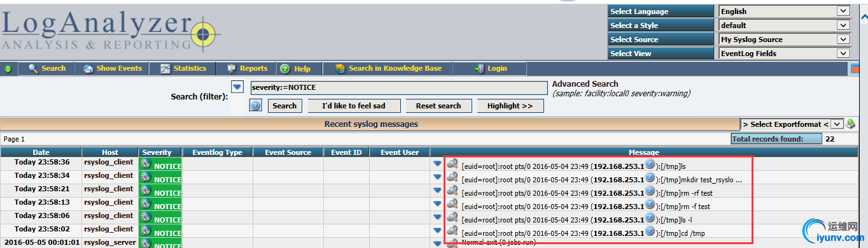868x248 pixels.
Task: Open message details icon for the 23:58:06 row
Action: [x=452, y=217]
